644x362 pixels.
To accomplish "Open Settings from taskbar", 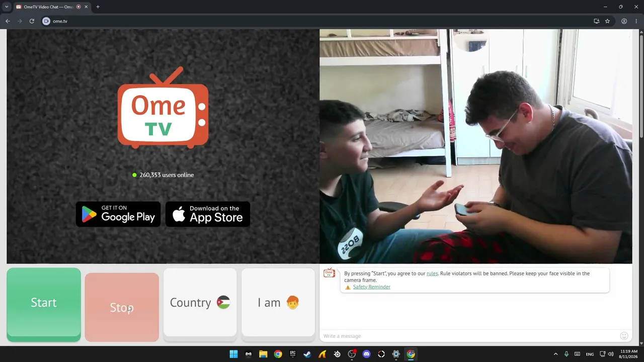I will pyautogui.click(x=396, y=354).
